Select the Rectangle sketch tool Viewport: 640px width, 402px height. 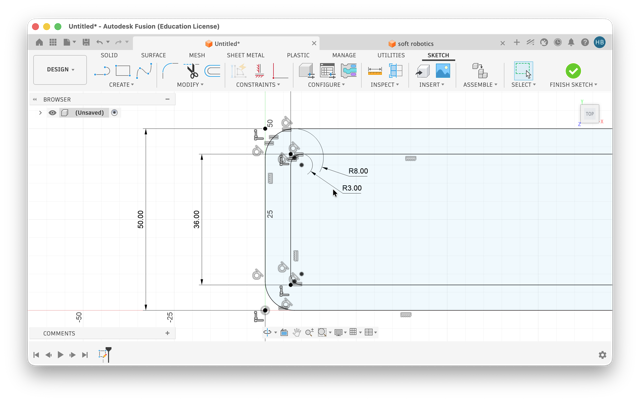(123, 71)
